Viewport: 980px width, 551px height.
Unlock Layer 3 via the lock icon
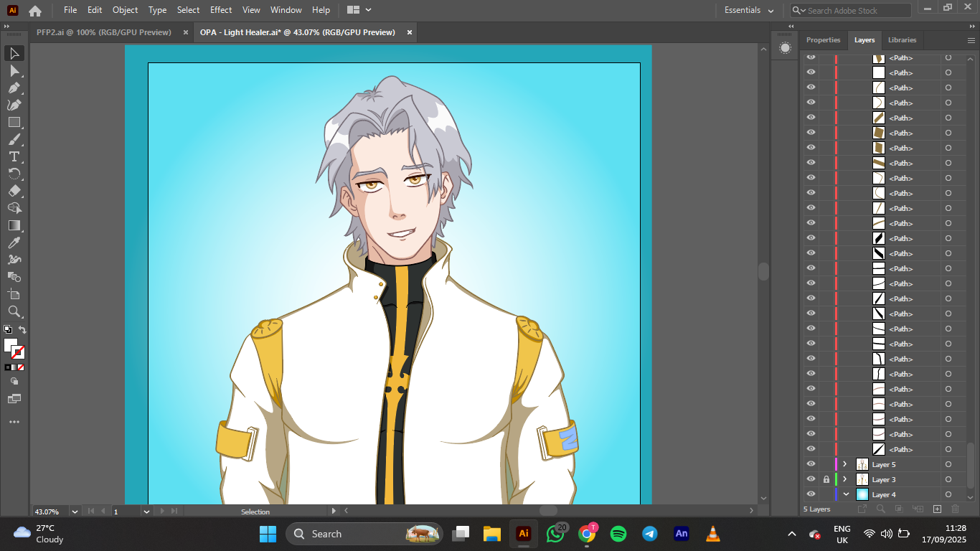(x=826, y=479)
